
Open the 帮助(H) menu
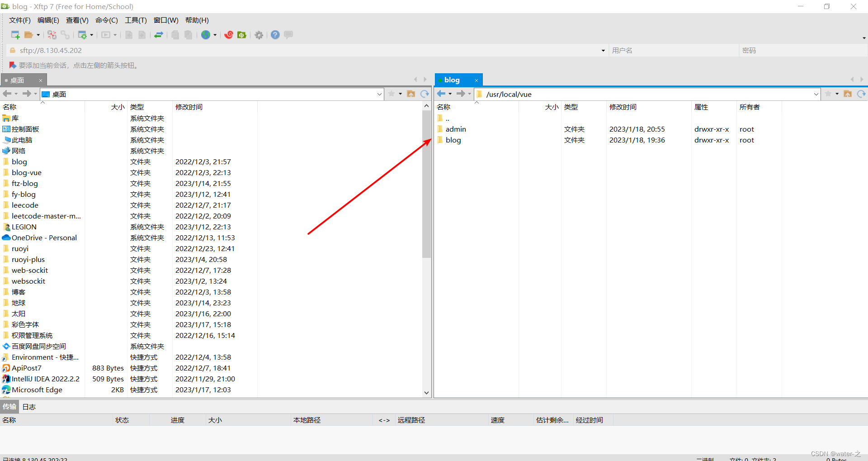coord(197,20)
